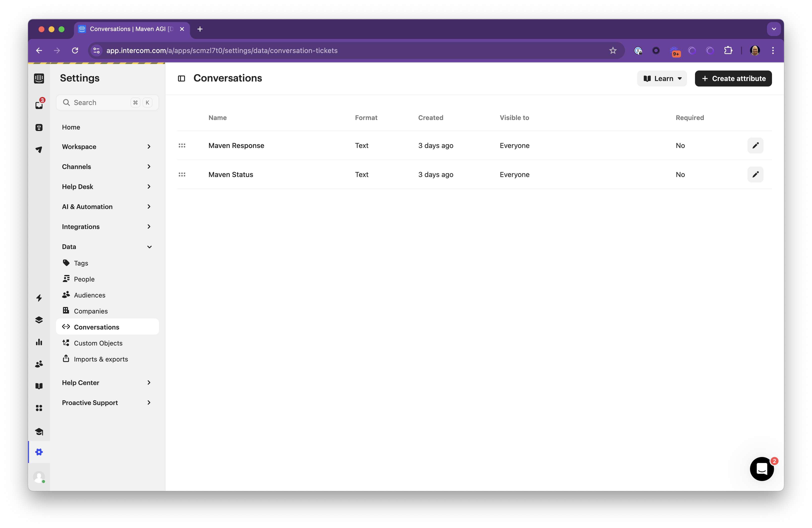
Task: Open the apps grid icon in sidebar
Action: click(x=39, y=407)
